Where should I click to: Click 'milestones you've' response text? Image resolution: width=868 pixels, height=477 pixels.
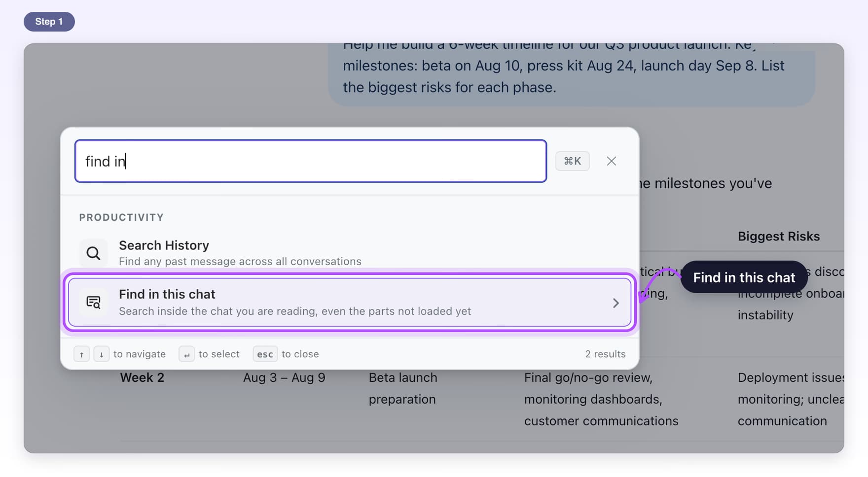click(x=713, y=183)
